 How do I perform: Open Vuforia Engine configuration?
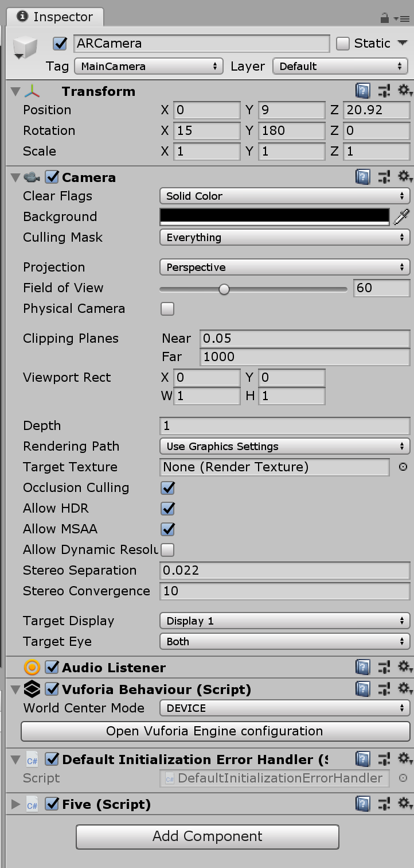[216, 731]
